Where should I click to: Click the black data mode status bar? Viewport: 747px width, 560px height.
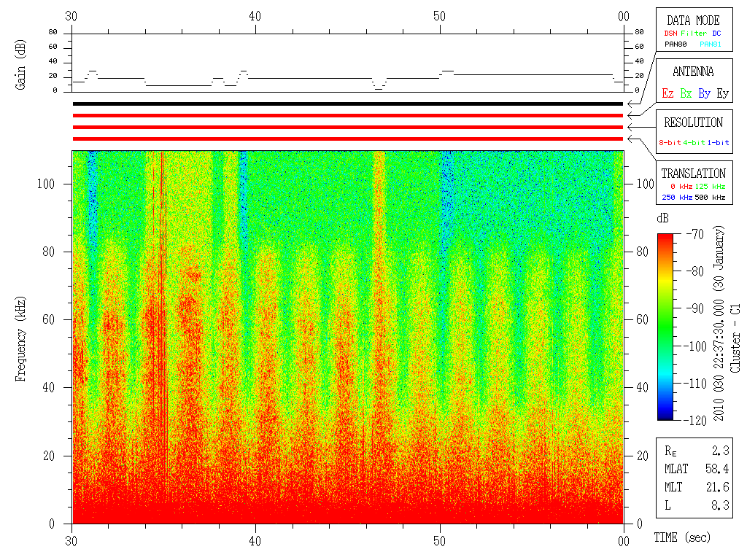pos(348,104)
